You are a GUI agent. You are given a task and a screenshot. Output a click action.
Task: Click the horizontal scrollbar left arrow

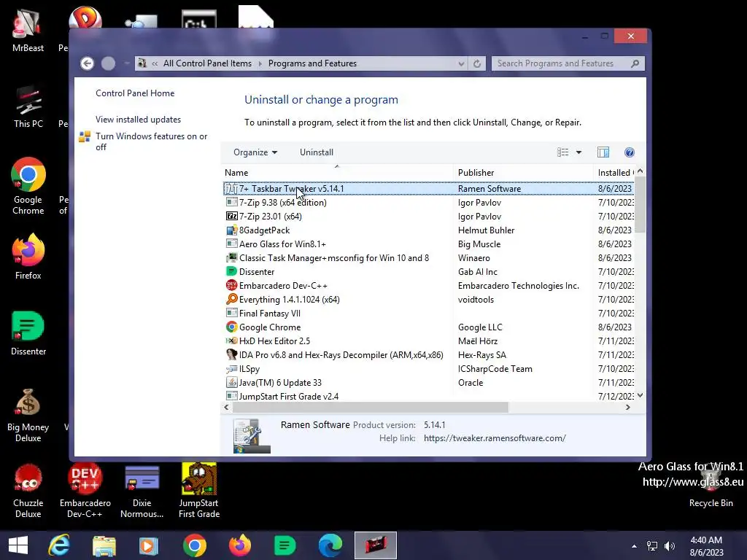click(226, 407)
